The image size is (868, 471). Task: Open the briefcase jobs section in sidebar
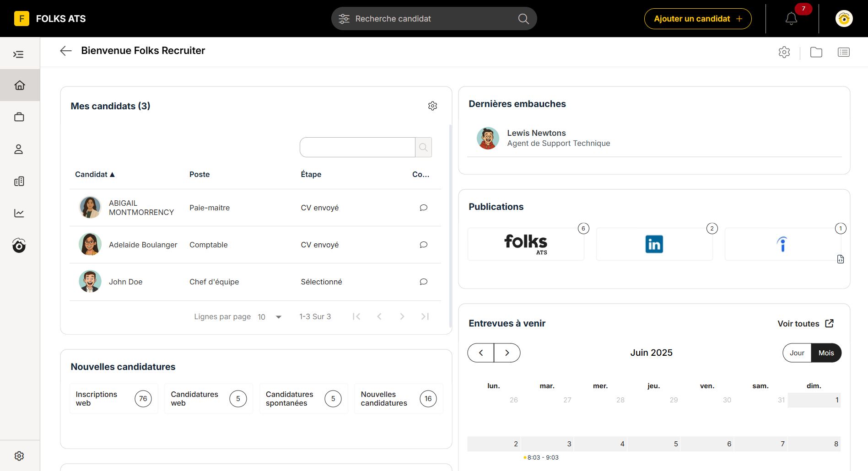pyautogui.click(x=19, y=117)
